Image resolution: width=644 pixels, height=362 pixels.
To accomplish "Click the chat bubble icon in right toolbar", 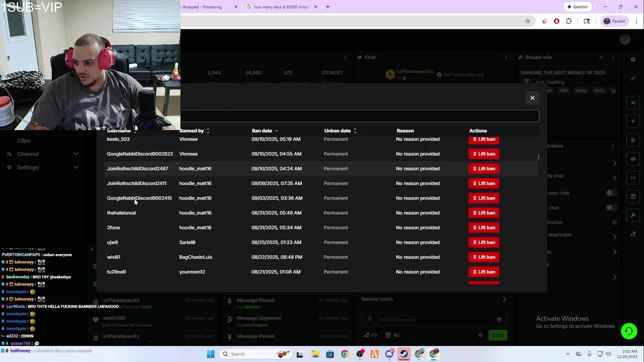I will 633,159.
